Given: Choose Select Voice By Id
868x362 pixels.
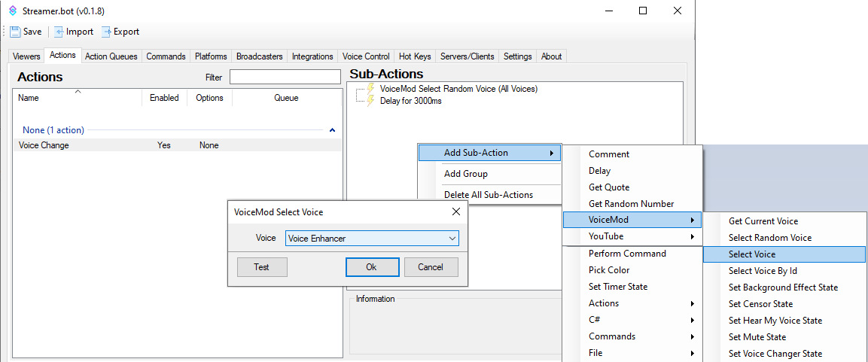Looking at the screenshot, I should coord(784,271).
